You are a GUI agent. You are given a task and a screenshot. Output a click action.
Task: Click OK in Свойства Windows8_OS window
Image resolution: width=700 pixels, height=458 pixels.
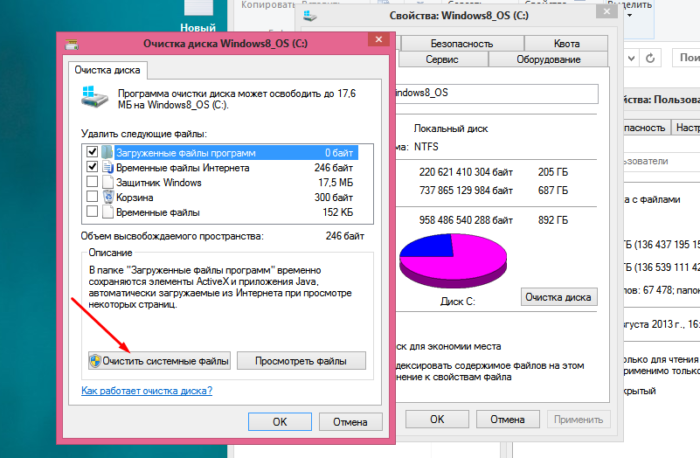click(437, 419)
